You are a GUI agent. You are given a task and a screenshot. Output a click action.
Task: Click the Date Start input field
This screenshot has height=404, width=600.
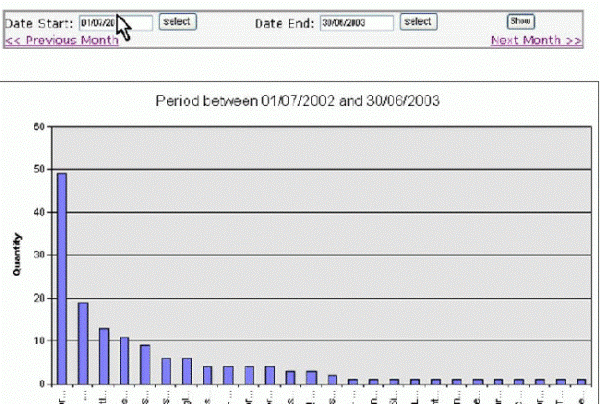point(115,22)
